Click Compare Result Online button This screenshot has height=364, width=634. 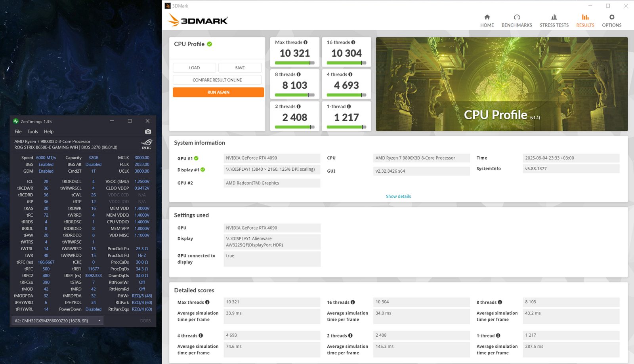pos(217,80)
